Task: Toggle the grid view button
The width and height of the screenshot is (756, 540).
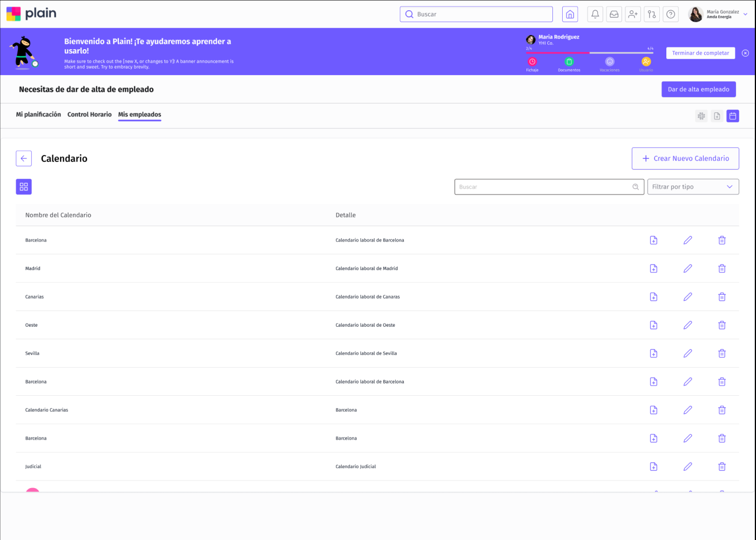Action: (24, 187)
